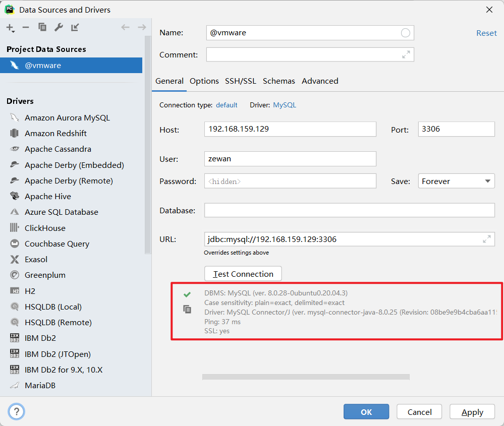Select MariaDB driver
This screenshot has width=504, height=426.
coord(40,385)
